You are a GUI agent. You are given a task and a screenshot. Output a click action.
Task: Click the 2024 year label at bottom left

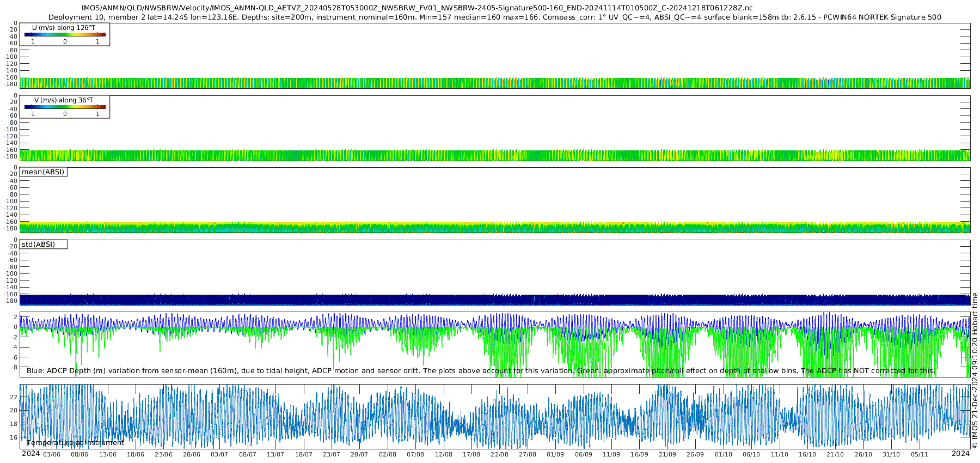pos(30,454)
